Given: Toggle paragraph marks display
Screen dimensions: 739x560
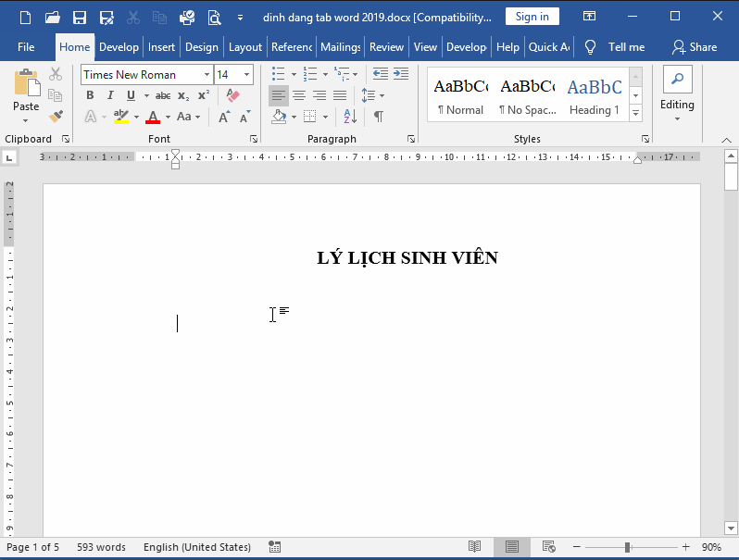Looking at the screenshot, I should click(x=378, y=117).
